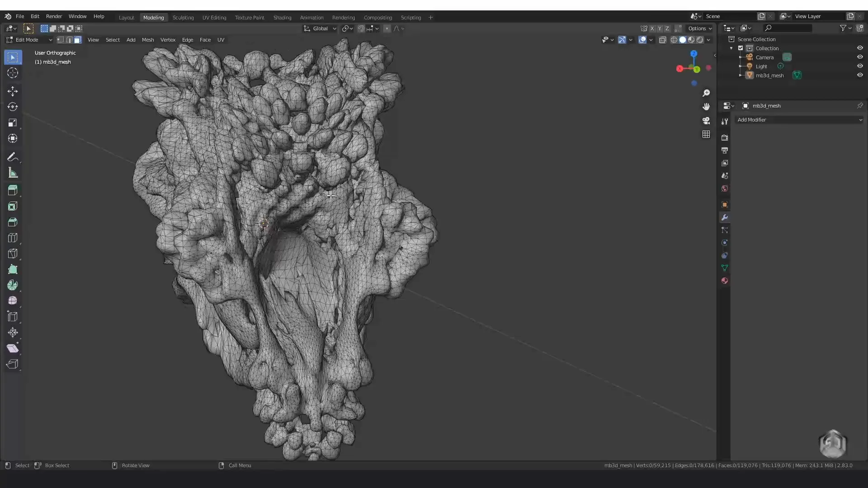Toggle X axis mirror
The height and width of the screenshot is (488, 868).
[652, 28]
